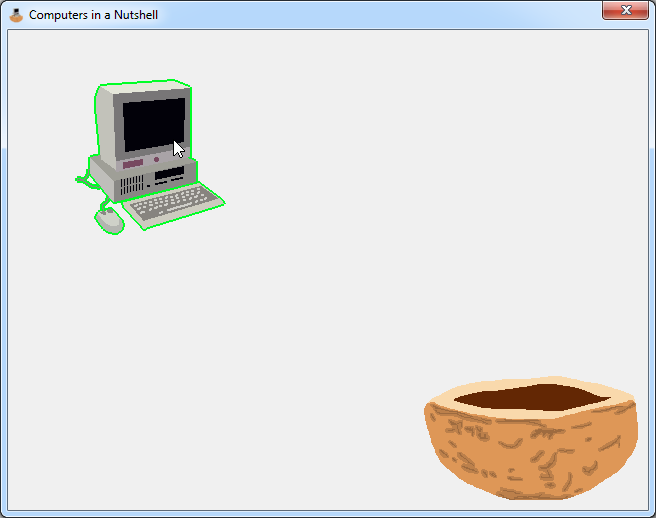This screenshot has width=656, height=518.
Task: Click the app icon in the title bar
Action: click(x=16, y=15)
